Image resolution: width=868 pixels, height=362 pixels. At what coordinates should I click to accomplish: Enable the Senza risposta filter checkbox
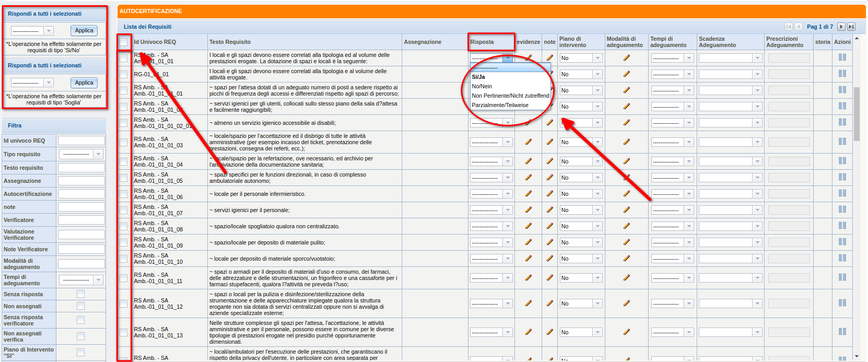(80, 294)
